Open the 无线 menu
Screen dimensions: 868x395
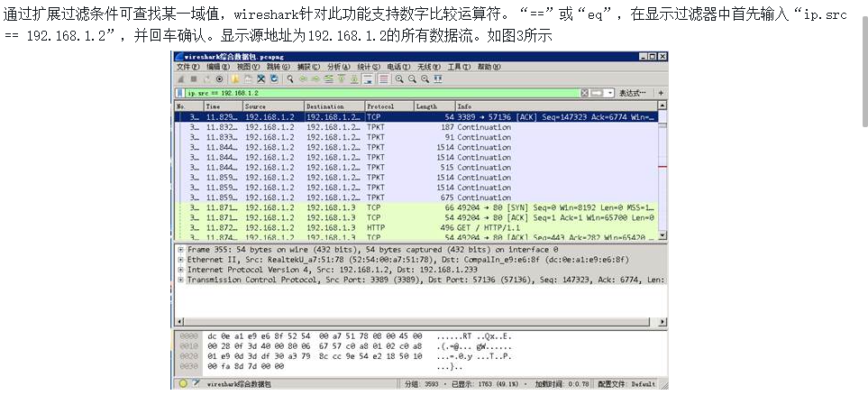(x=428, y=67)
